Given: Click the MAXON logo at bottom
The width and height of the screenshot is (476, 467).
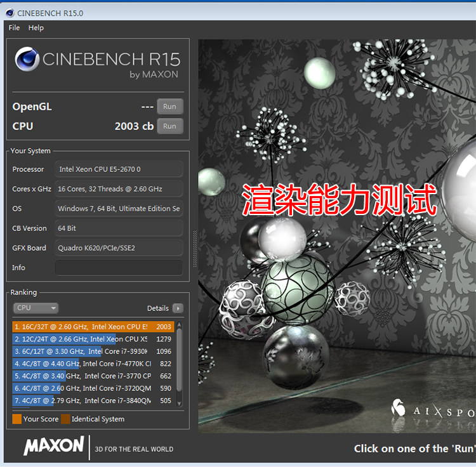Looking at the screenshot, I should coord(54,445).
